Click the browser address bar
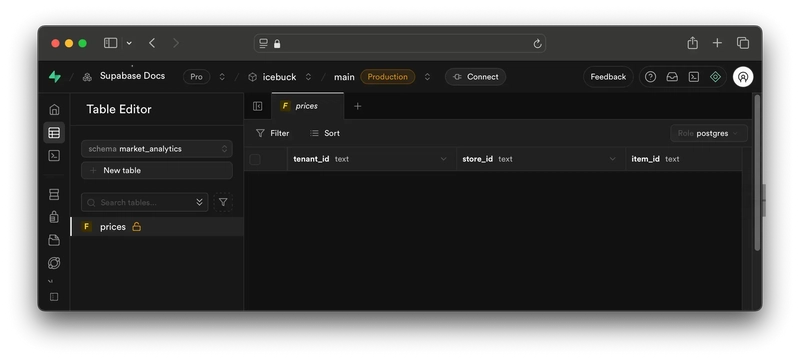 coord(400,43)
